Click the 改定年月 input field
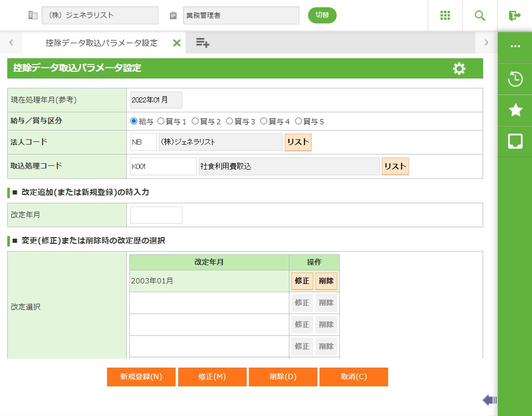The height and width of the screenshot is (416, 532). tap(156, 215)
